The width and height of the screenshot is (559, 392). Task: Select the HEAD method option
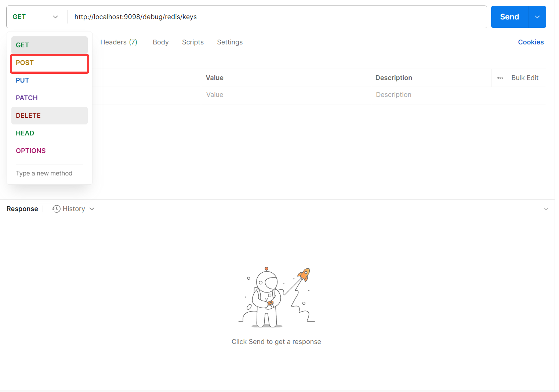[50, 133]
